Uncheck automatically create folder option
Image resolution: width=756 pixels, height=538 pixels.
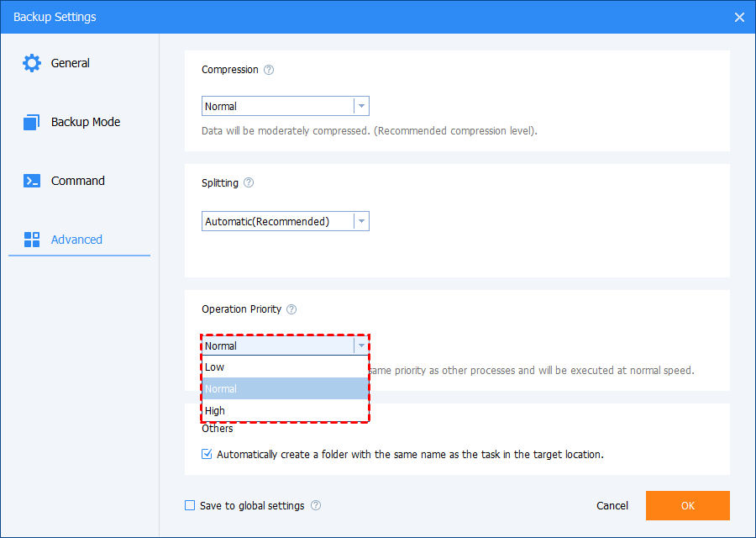[207, 455]
